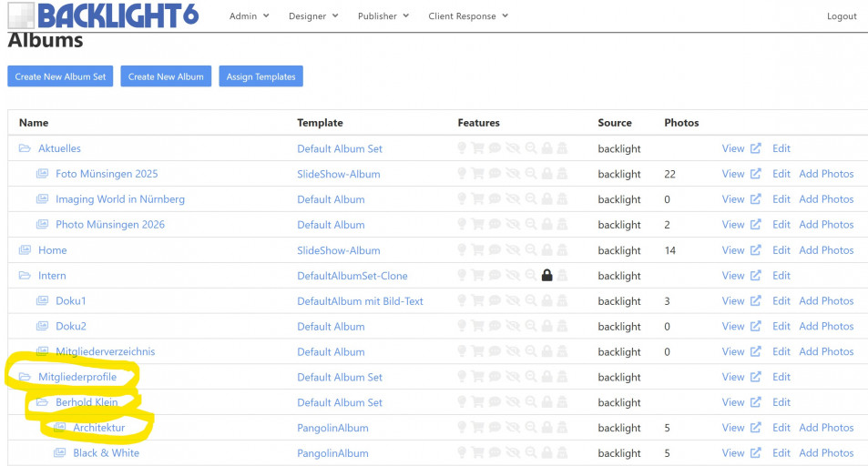Click the black lock icon on Intern row

547,276
